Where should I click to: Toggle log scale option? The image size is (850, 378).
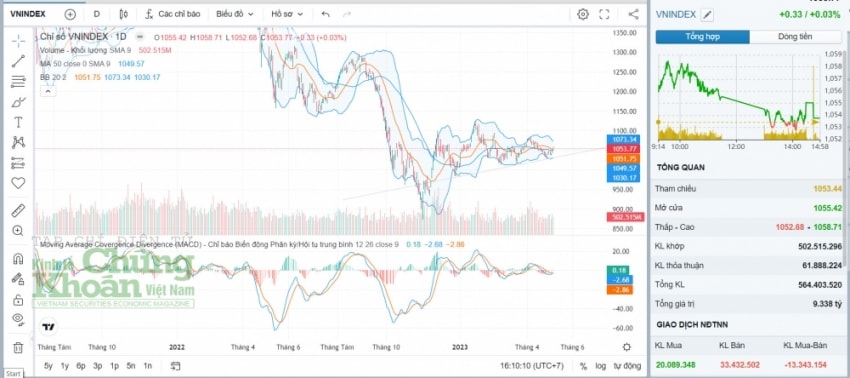point(601,366)
